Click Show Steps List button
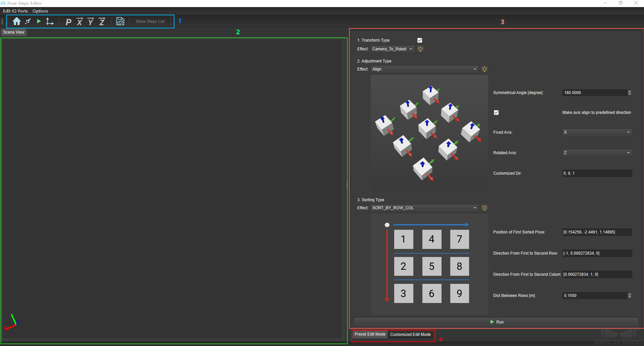 [x=150, y=21]
